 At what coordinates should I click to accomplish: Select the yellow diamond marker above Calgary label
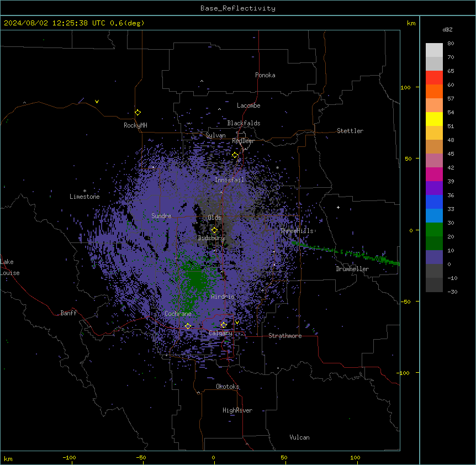pos(224,325)
